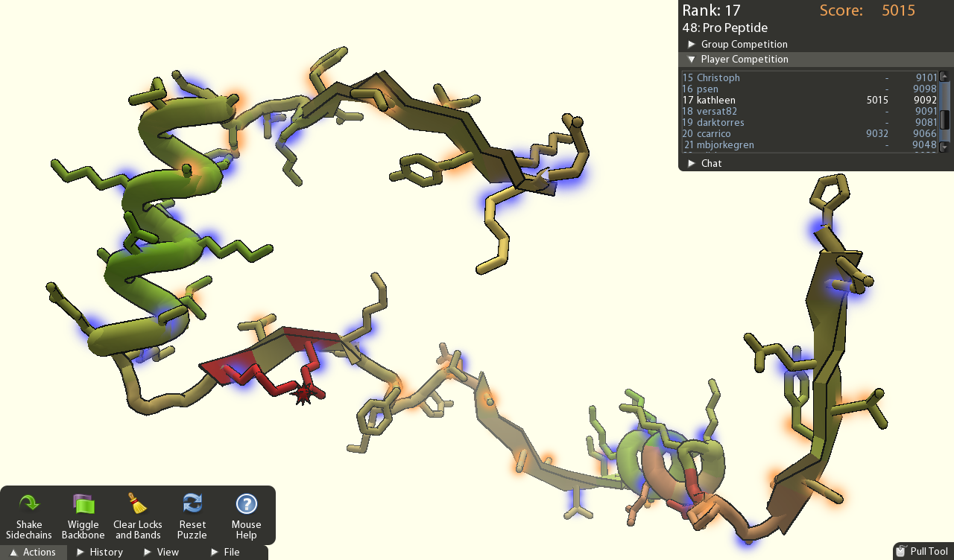Click the red clash star on the sidechain

pos(303,394)
